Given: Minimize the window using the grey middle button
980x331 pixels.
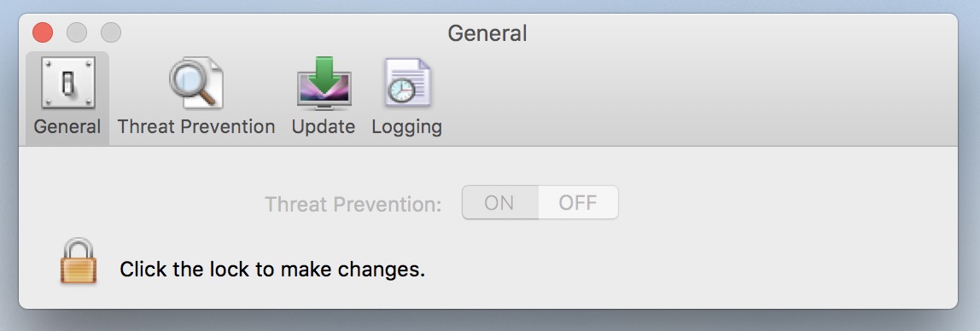Looking at the screenshot, I should click(77, 32).
